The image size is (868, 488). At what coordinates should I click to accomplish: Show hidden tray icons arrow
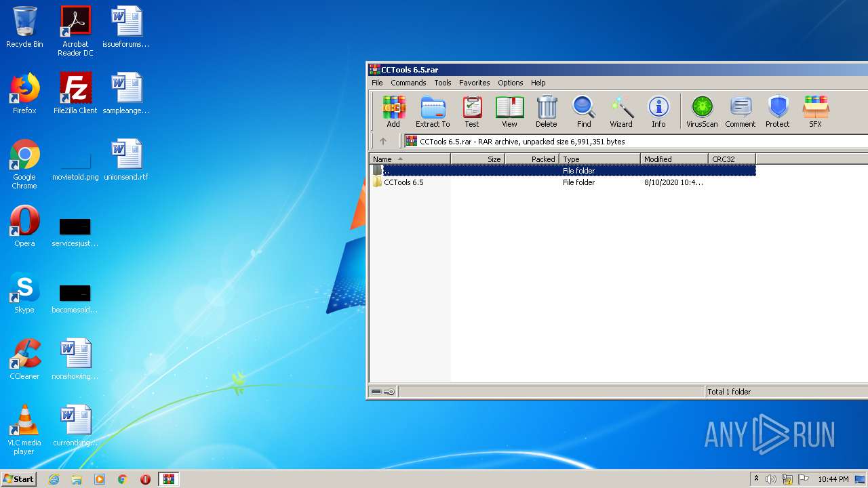(x=756, y=479)
